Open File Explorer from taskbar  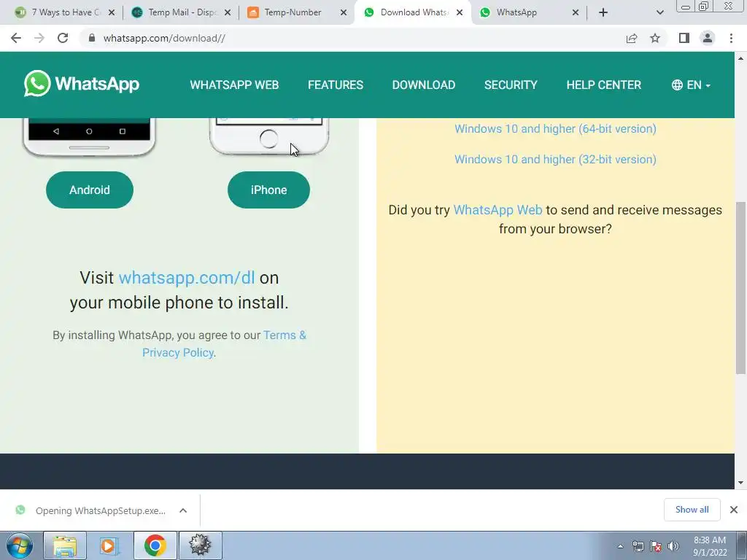tap(65, 545)
